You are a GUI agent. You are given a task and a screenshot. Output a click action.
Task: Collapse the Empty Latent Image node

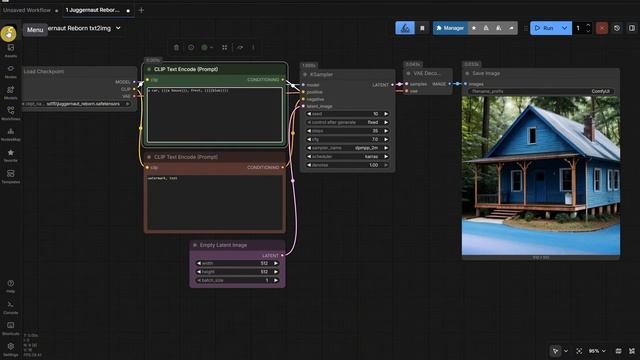195,245
